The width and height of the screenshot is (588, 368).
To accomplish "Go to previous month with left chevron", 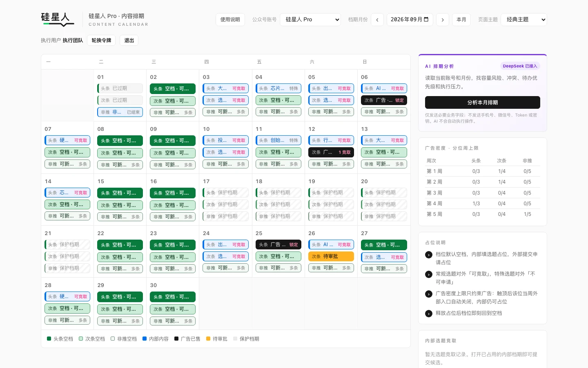I will pos(377,20).
